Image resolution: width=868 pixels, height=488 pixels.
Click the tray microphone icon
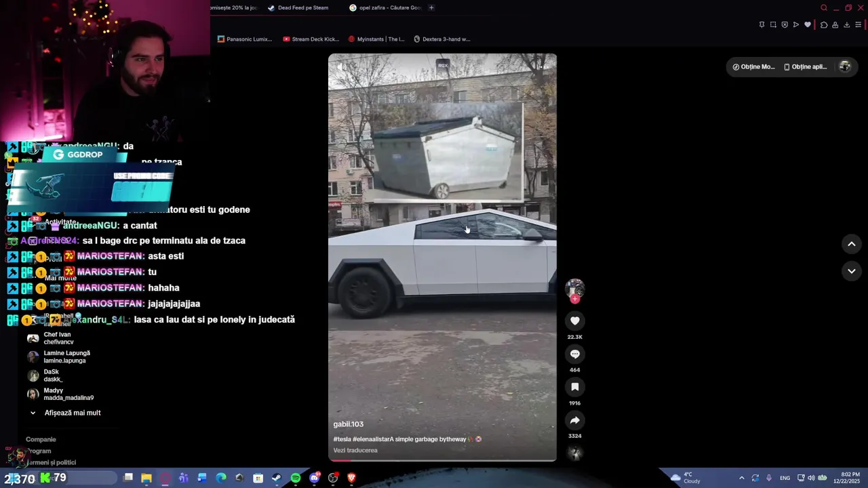(769, 478)
